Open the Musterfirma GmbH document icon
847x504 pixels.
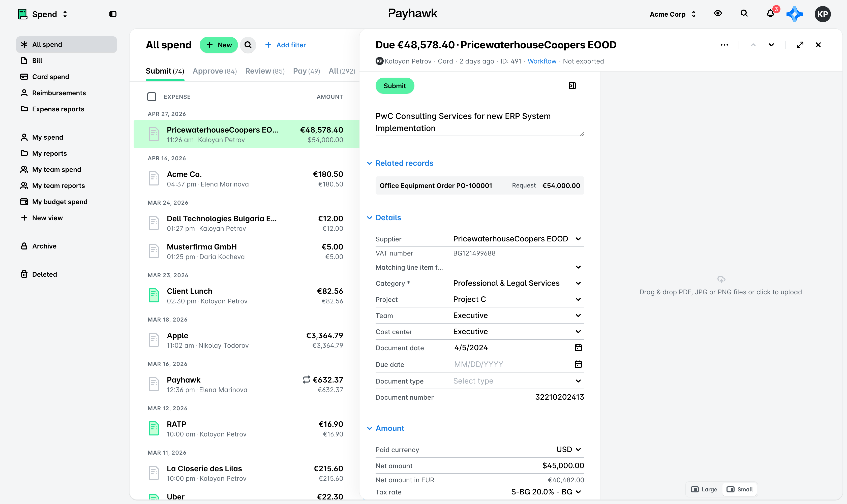(x=154, y=251)
